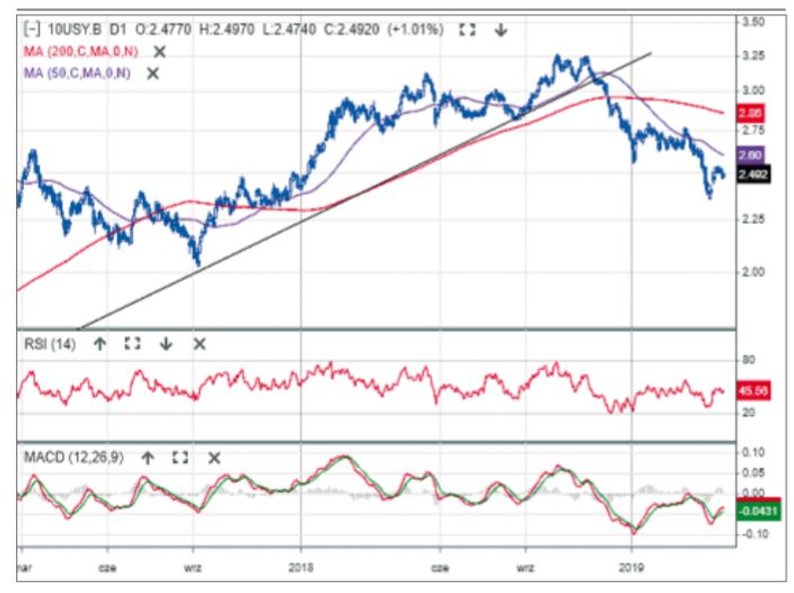Click the 2018 label on time axis

click(300, 564)
